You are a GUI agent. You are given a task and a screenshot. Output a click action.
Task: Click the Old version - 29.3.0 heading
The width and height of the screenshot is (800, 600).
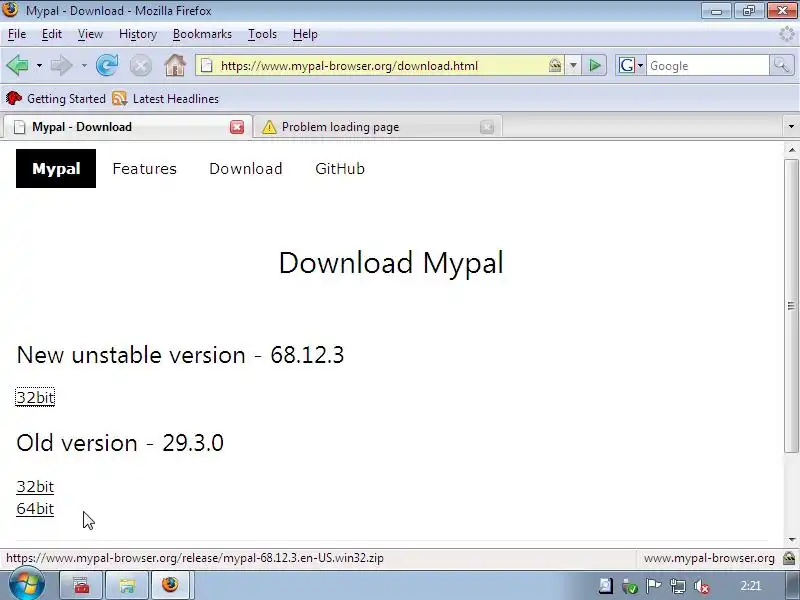[120, 443]
